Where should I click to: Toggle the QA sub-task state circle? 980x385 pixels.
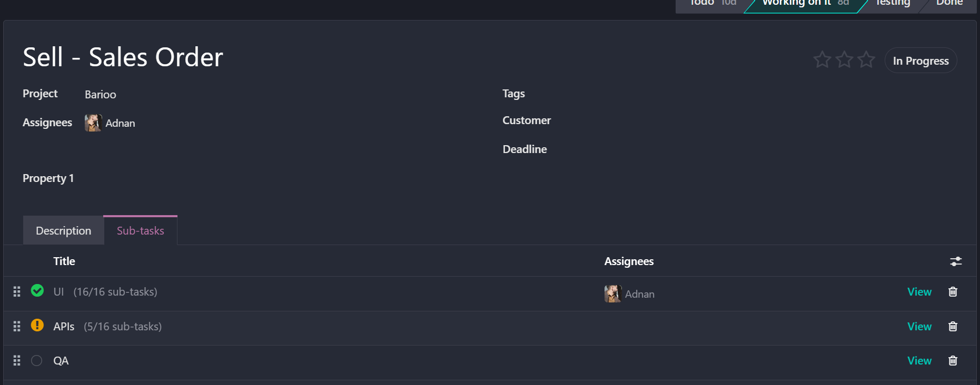tap(37, 361)
